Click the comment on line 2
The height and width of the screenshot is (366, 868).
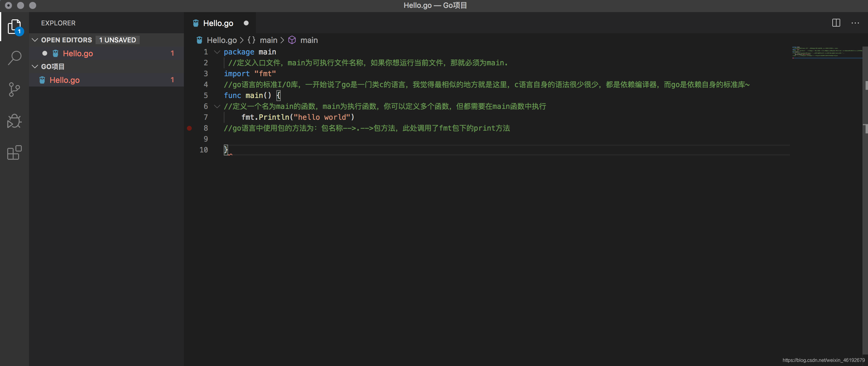pos(368,63)
